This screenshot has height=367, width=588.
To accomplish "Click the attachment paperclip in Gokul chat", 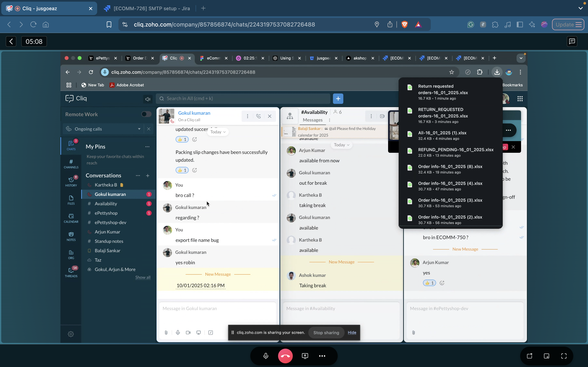I will coord(166,333).
